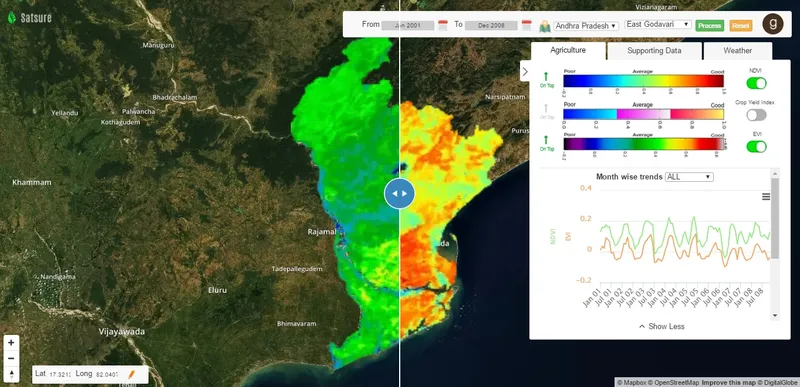This screenshot has height=387, width=800.
Task: Click the Eluru map label
Action: pos(217,290)
